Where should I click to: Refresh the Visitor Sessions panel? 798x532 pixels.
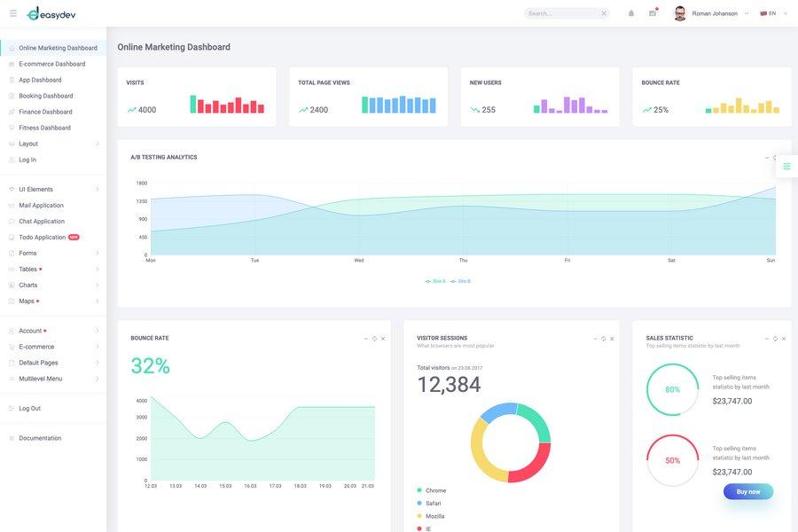coord(601,337)
